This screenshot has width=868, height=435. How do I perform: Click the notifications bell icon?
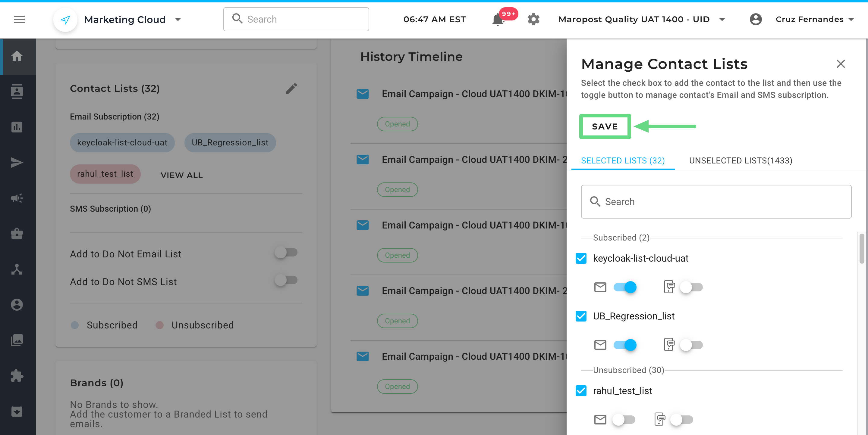[498, 20]
